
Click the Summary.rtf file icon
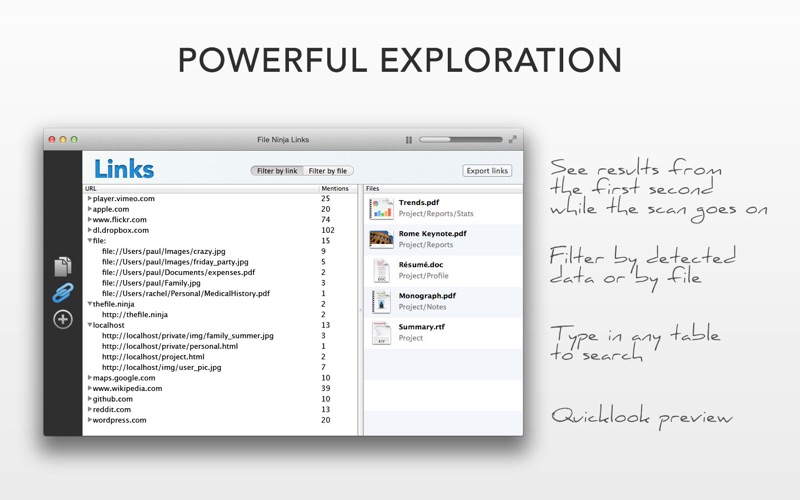pyautogui.click(x=381, y=332)
